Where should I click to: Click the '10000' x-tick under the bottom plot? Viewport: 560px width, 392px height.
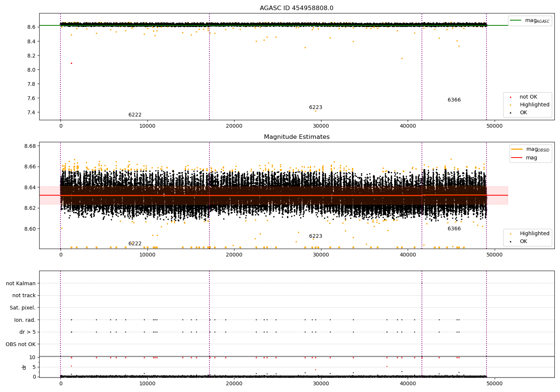click(x=147, y=383)
